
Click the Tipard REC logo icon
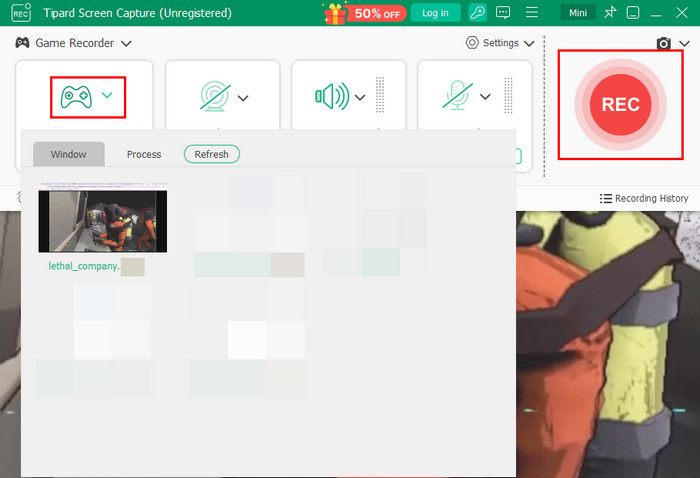tap(21, 12)
